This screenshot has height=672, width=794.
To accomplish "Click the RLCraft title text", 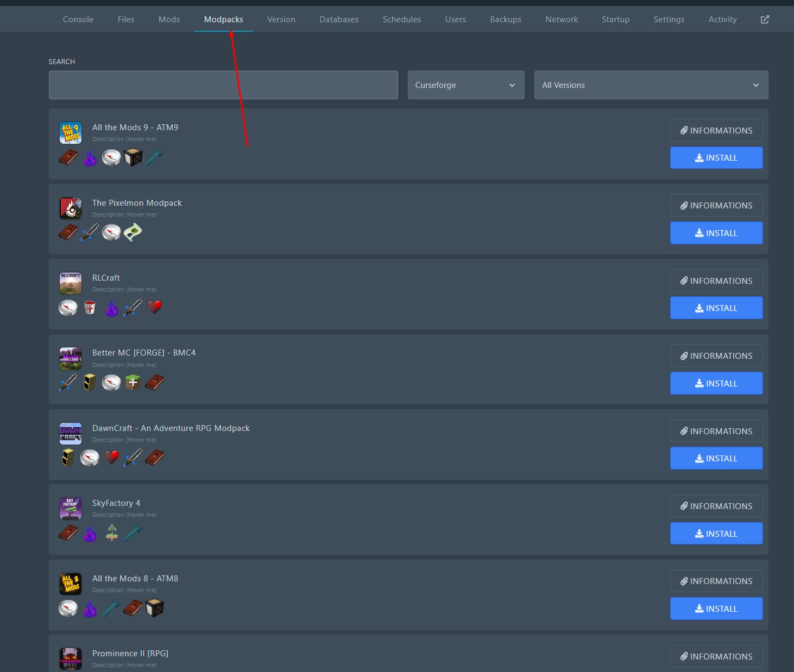I will point(106,278).
